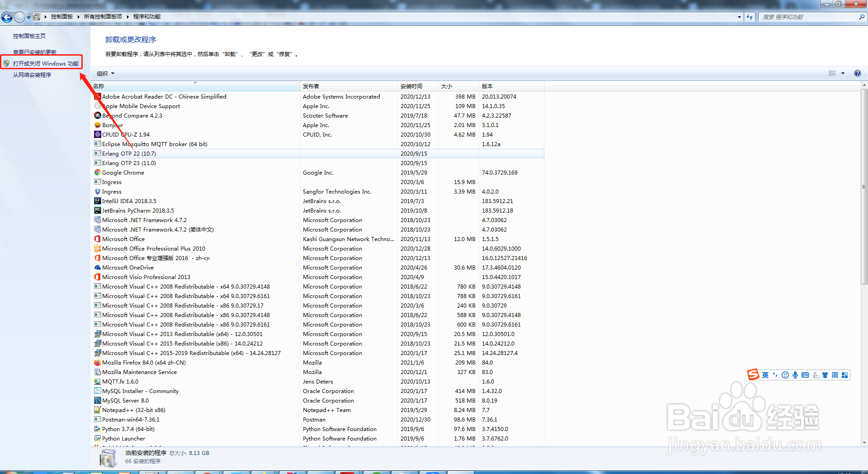868x474 pixels.
Task: Click Sogou microphone voice input icon
Action: pyautogui.click(x=795, y=375)
